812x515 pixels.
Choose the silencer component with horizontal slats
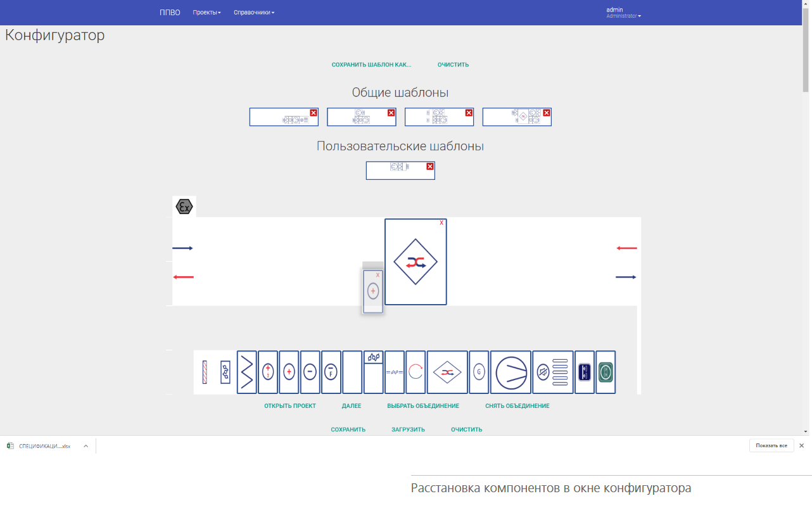coord(553,372)
